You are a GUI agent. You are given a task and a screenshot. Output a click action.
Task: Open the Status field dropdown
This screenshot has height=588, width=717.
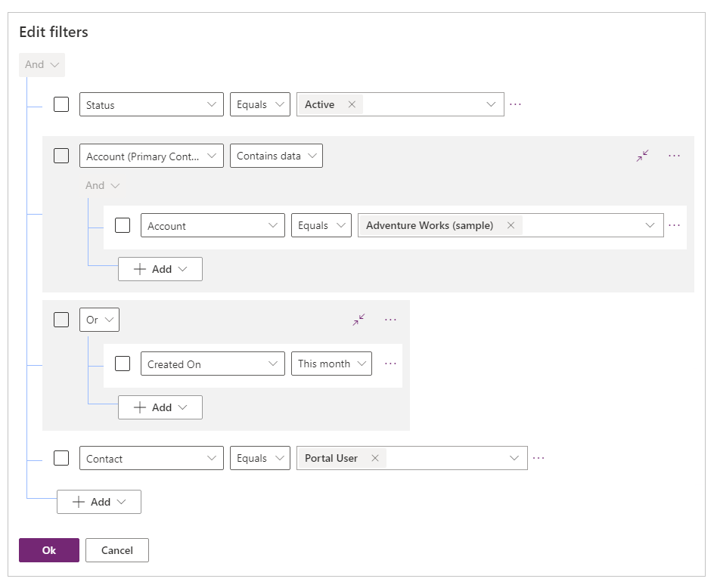click(x=151, y=104)
